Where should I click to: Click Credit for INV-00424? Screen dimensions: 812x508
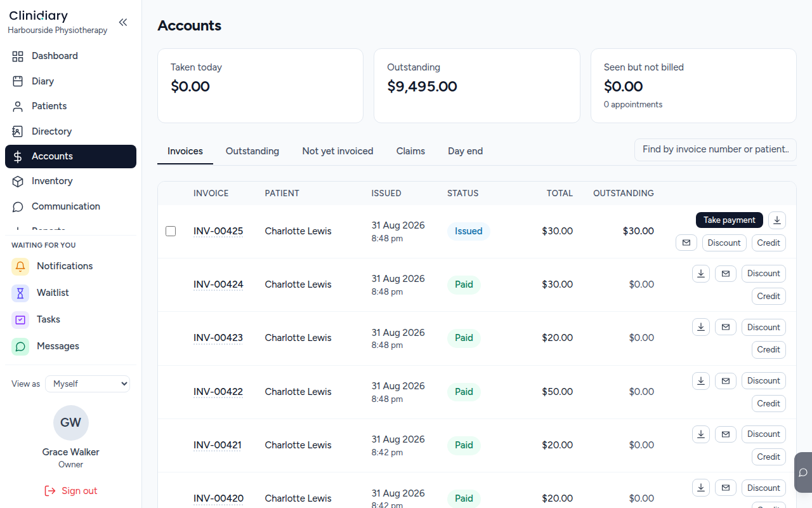[768, 297]
